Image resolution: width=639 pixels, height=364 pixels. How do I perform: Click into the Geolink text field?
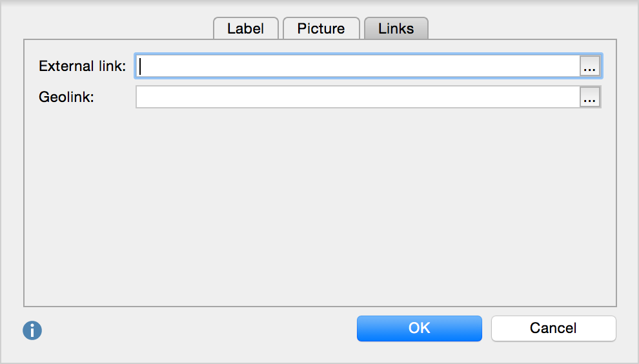pos(358,97)
